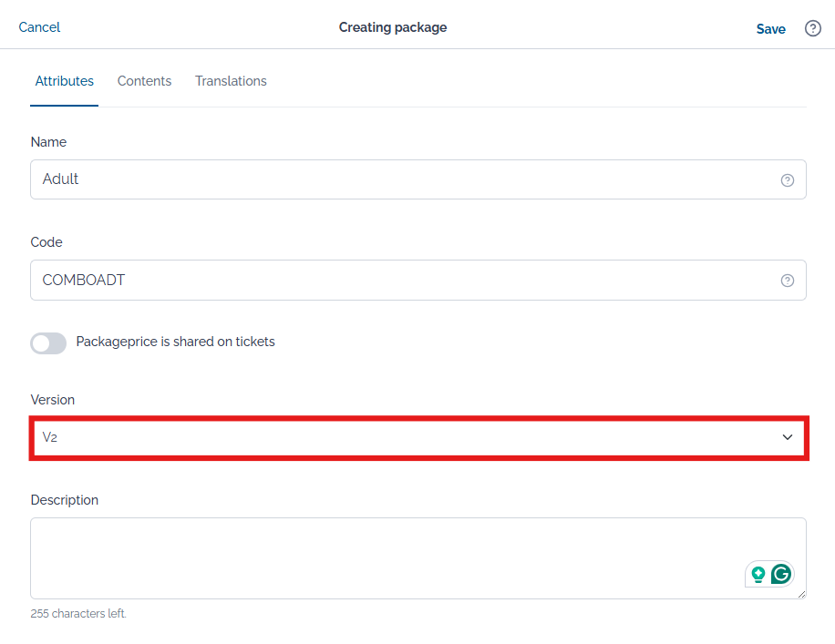The width and height of the screenshot is (835, 644).
Task: Click the help icon in Name field
Action: [787, 180]
